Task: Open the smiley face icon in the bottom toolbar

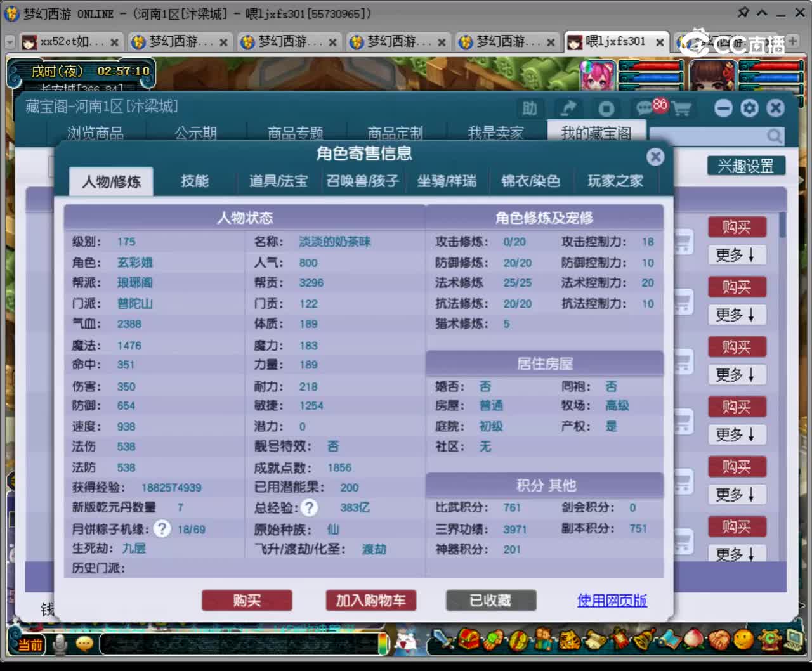Action: click(x=743, y=640)
